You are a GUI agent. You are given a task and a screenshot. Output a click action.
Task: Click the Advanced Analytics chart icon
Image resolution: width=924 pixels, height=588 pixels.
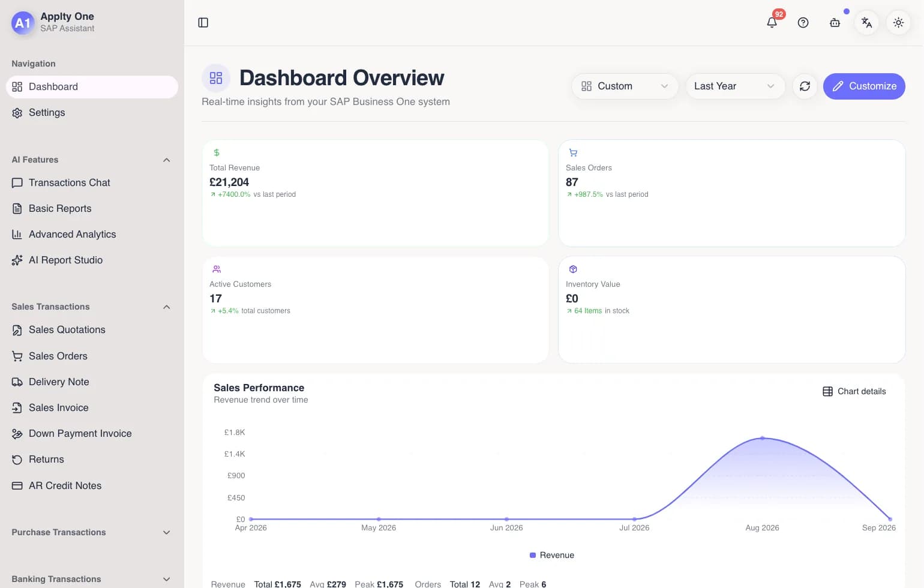pos(17,235)
